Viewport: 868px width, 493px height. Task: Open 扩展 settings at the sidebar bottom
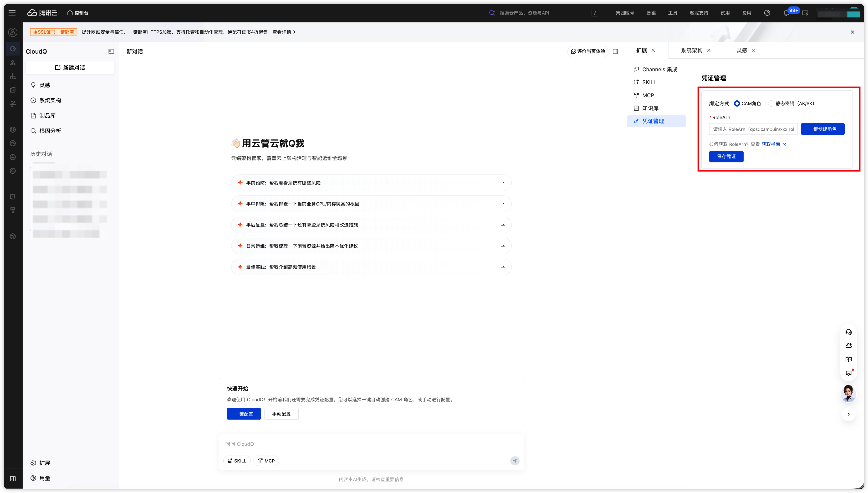pyautogui.click(x=40, y=462)
